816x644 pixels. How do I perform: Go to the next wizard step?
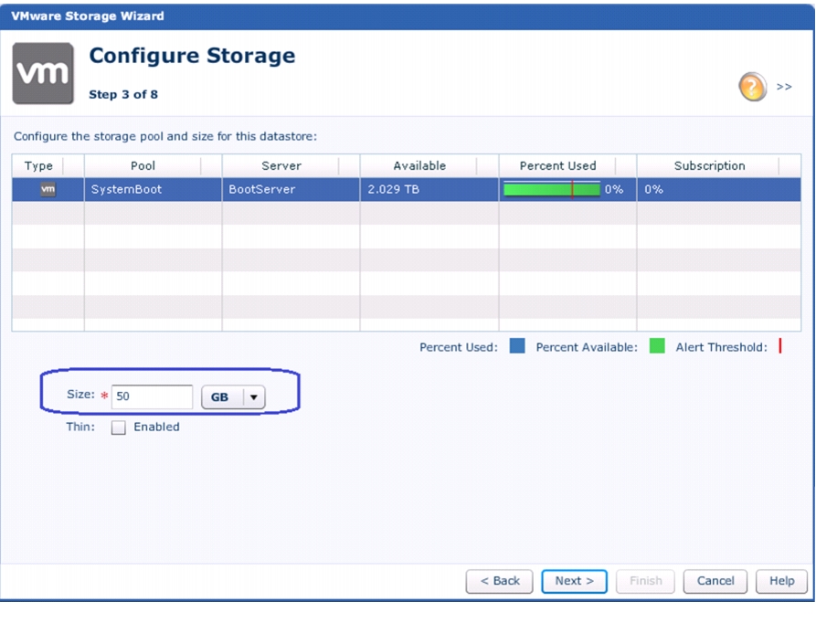coord(574,581)
